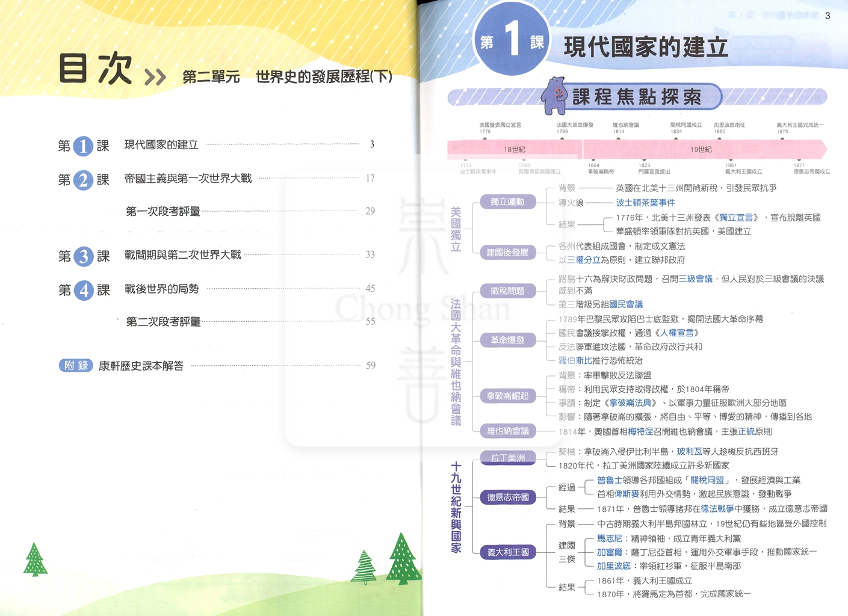Open 現代國家的建立 in table of contents
The image size is (848, 616).
(x=161, y=145)
